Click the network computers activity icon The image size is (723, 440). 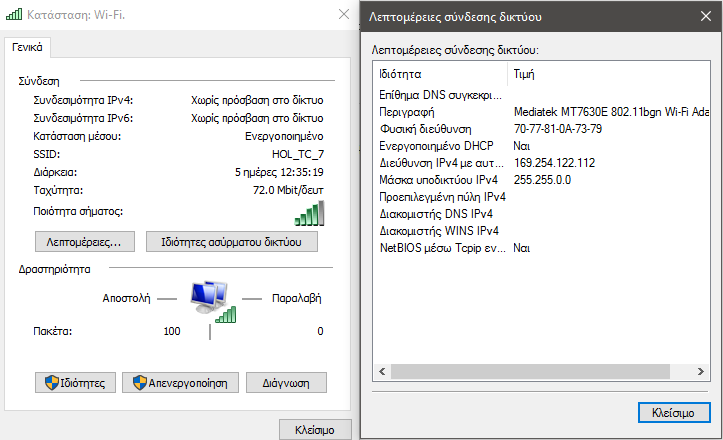(213, 300)
